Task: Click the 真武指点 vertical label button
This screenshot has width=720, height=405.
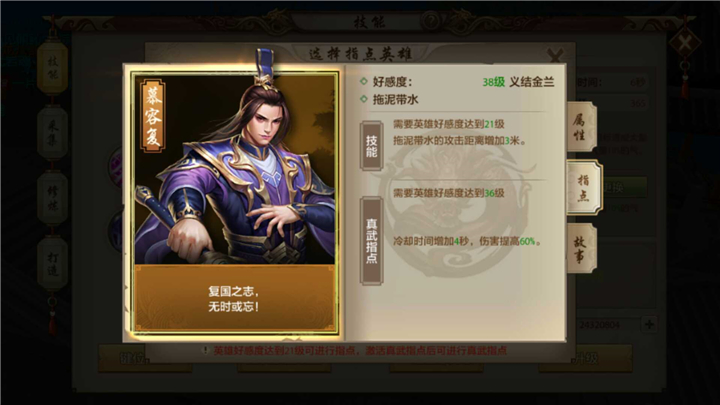Action: (x=371, y=241)
